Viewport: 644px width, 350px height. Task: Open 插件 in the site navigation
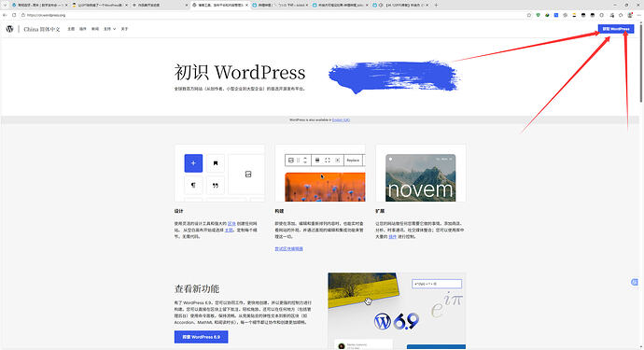tap(83, 29)
